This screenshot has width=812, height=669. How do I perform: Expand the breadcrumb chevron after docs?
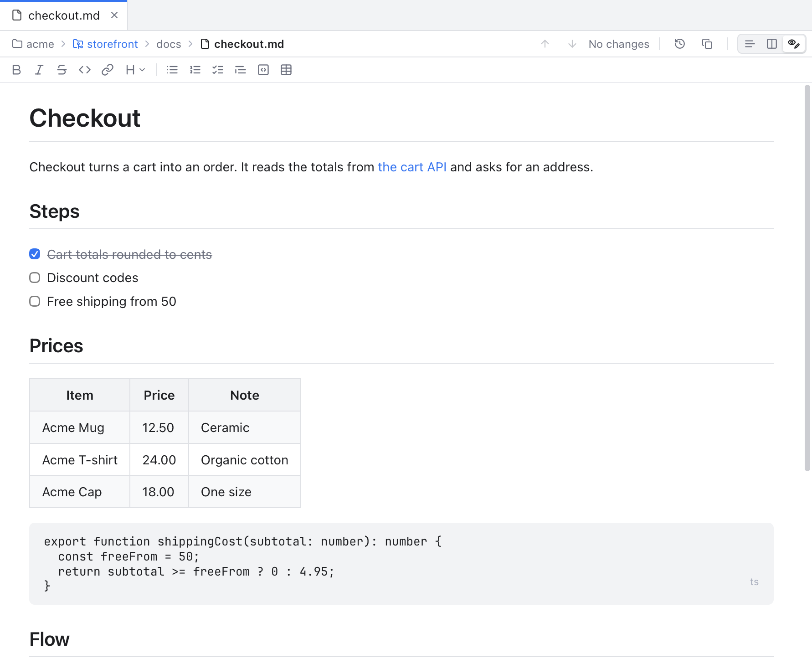190,44
